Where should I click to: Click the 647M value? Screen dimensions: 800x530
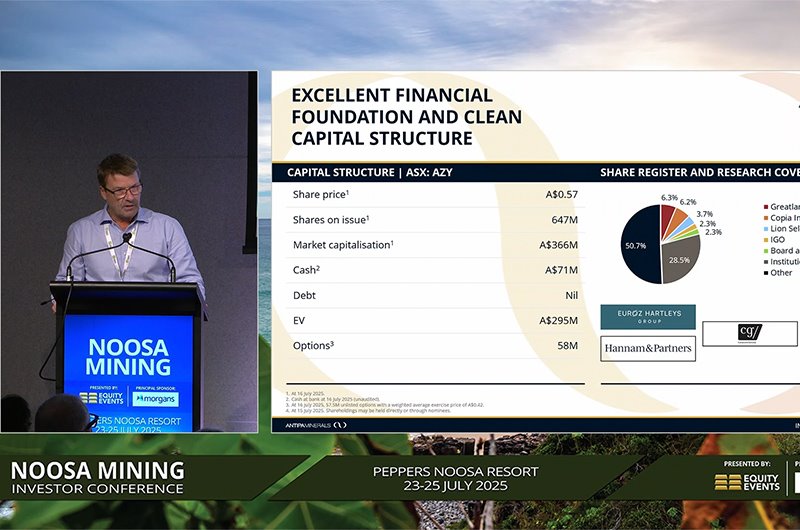(x=565, y=220)
